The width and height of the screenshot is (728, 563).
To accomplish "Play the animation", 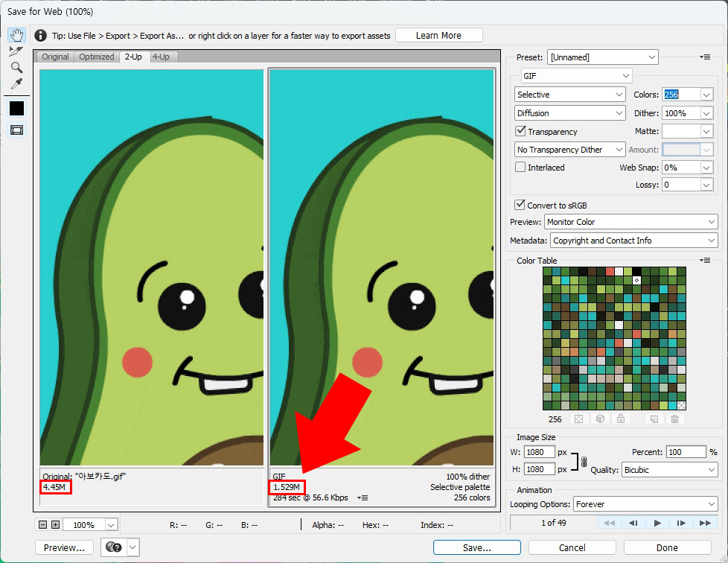I will (657, 523).
